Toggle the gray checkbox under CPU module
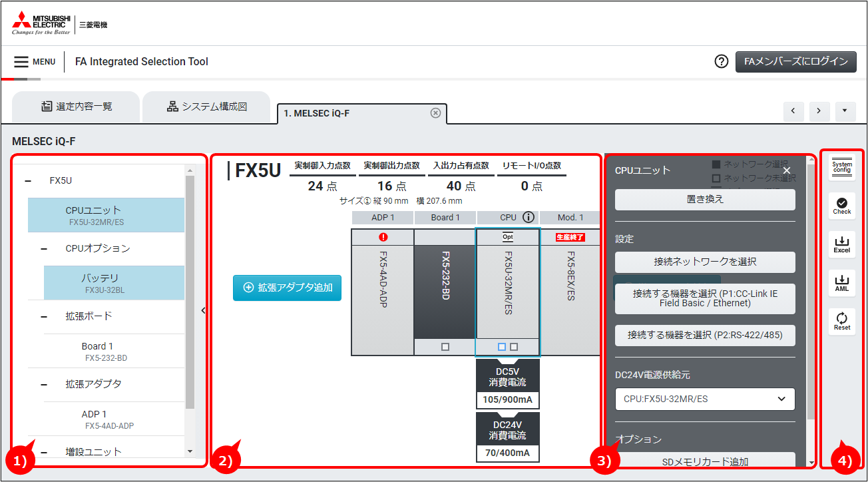This screenshot has height=482, width=868. click(514, 347)
